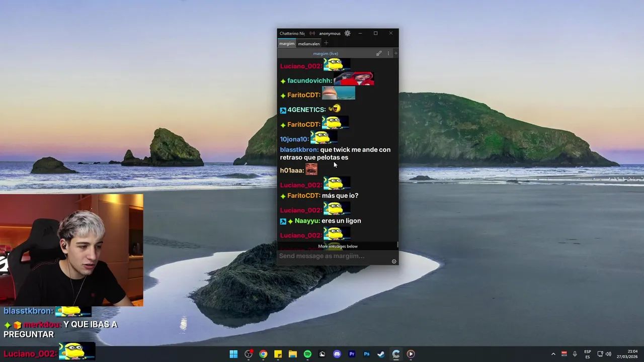Open the emote picker smiley icon

(394, 261)
